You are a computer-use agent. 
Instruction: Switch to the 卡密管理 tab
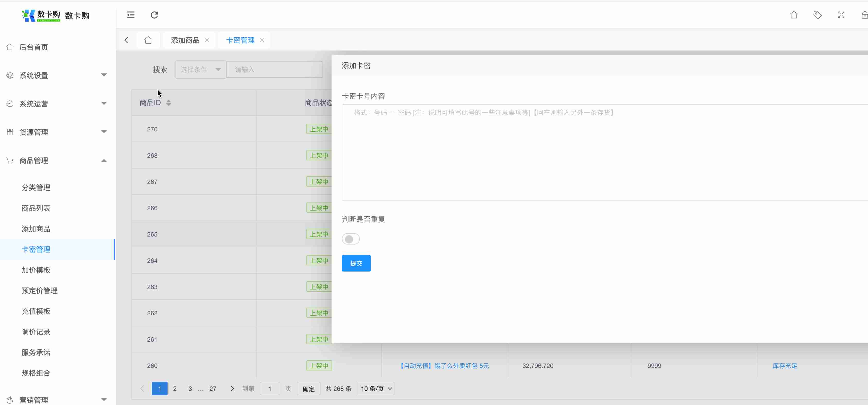click(x=240, y=40)
